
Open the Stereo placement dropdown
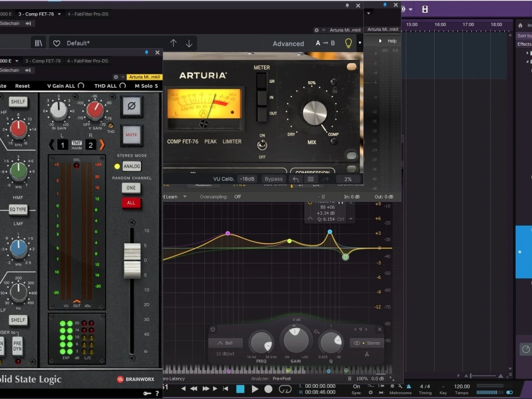367,343
